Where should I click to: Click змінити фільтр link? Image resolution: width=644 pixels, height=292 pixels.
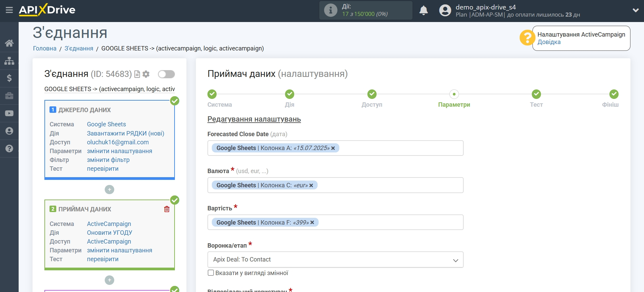click(108, 160)
